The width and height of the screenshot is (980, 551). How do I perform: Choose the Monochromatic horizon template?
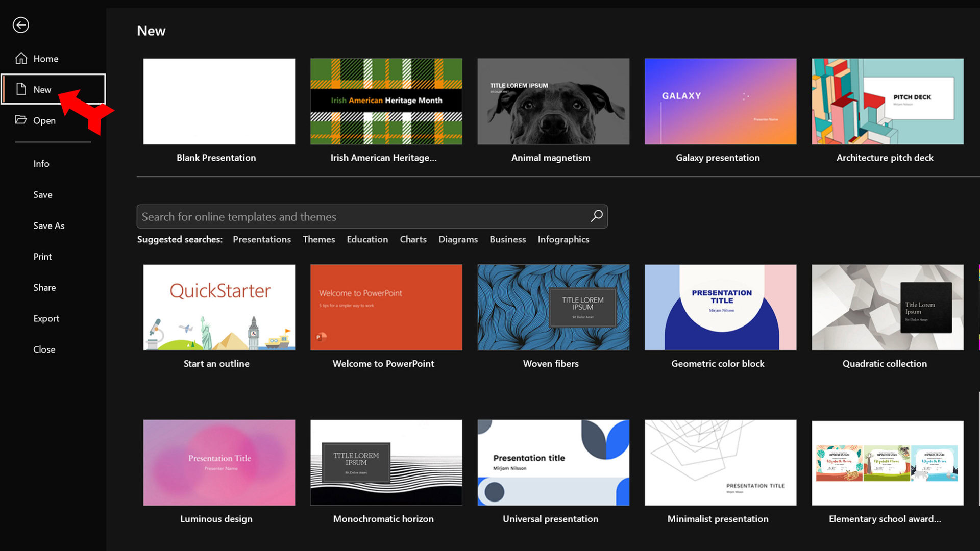pos(386,463)
